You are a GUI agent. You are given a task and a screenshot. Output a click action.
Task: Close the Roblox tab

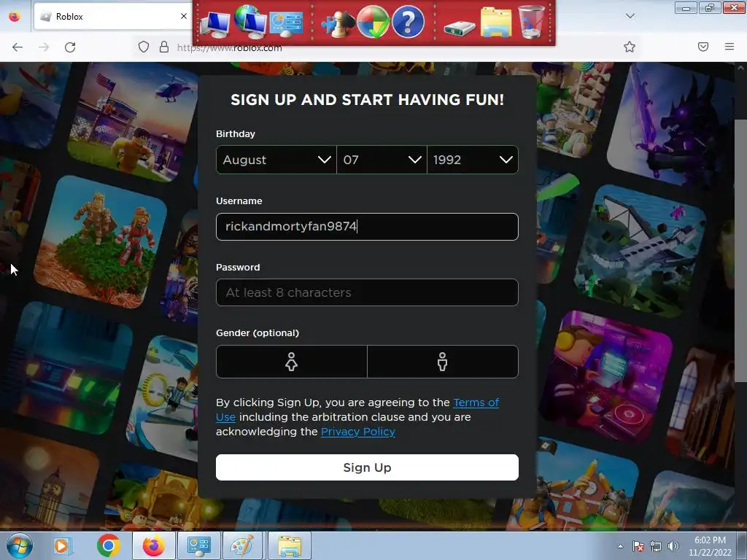[x=183, y=16]
